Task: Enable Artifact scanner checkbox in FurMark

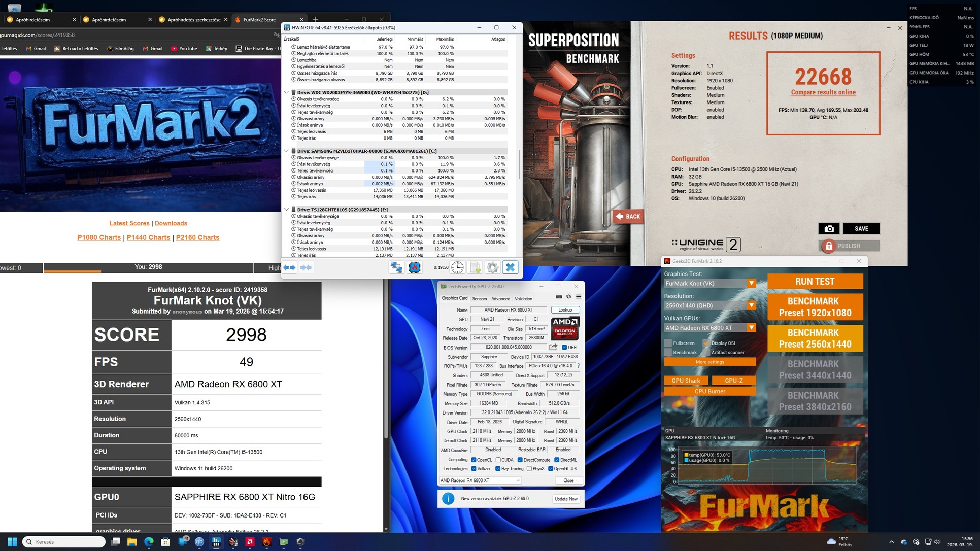Action: (706, 352)
